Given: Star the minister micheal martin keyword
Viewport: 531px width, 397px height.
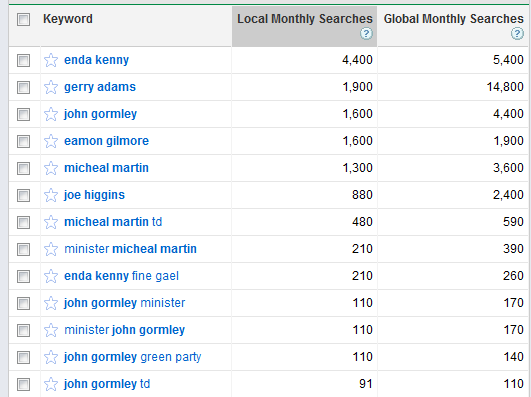Looking at the screenshot, I should coord(51,249).
